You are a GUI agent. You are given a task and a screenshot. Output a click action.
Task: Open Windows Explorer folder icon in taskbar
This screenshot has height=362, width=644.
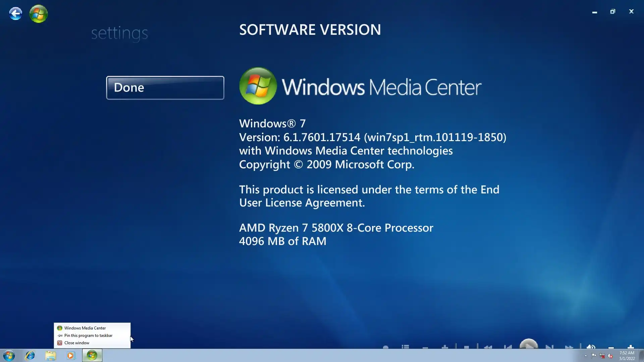51,355
